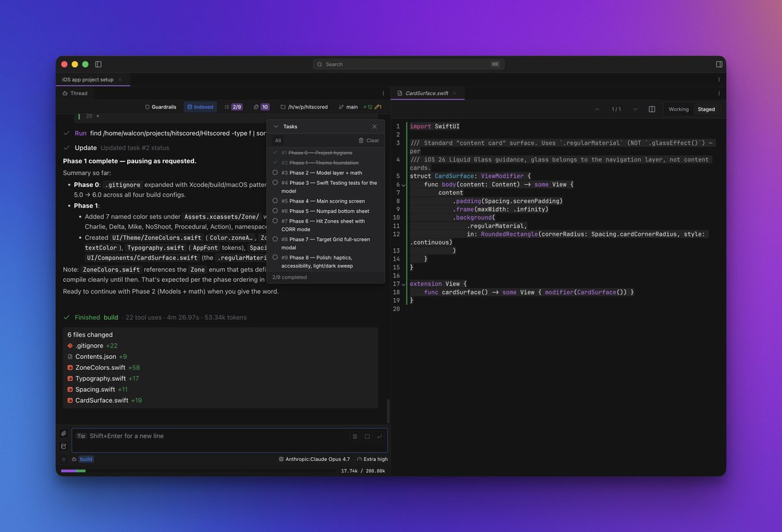Collapse the Tasks panel chevron
The height and width of the screenshot is (532, 782).
(x=276, y=126)
